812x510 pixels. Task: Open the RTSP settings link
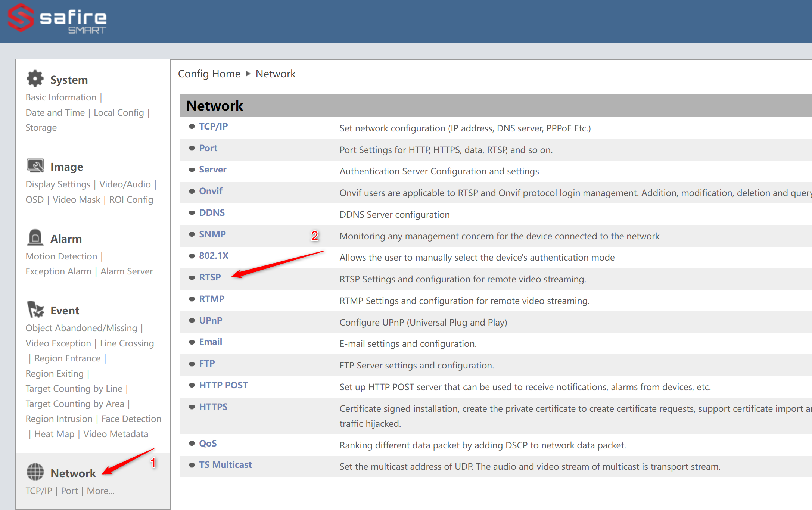tap(210, 277)
